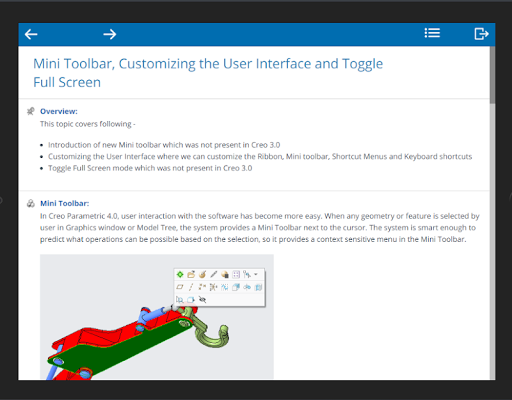Click the exit icon in the header bar
Screen dimensions: 512x400
coord(481,34)
